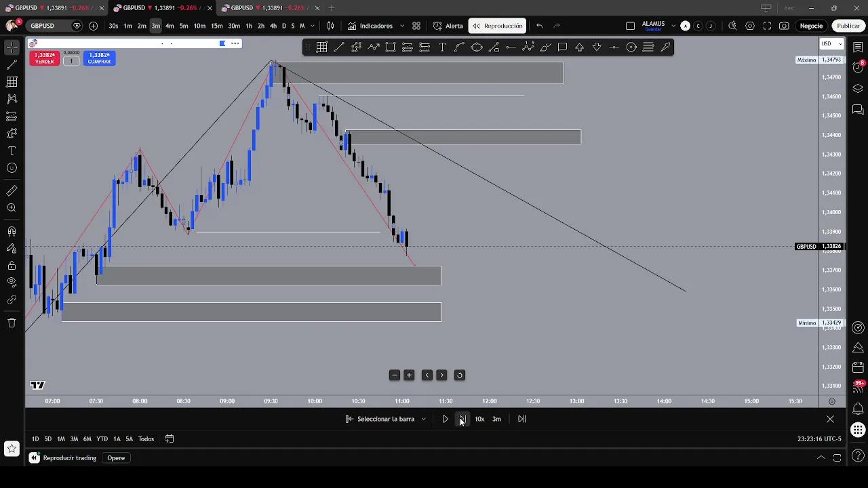The image size is (868, 488).
Task: Open the USD currency dropdown
Action: pyautogui.click(x=831, y=44)
